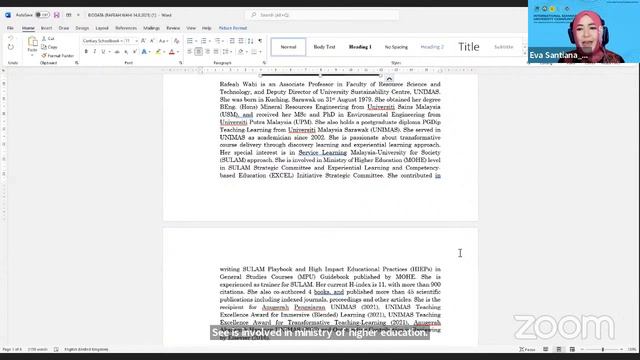Open the File menu tab

[11, 28]
